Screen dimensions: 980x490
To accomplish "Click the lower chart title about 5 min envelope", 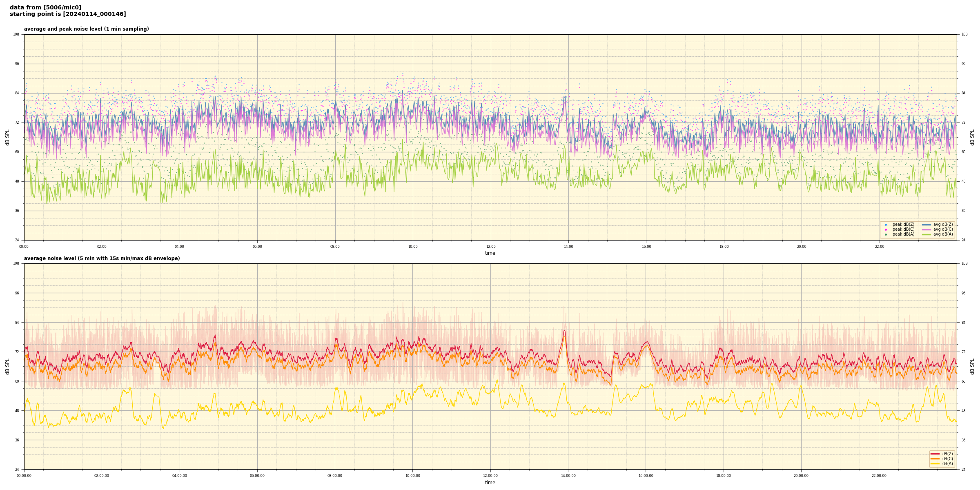I will coord(102,258).
